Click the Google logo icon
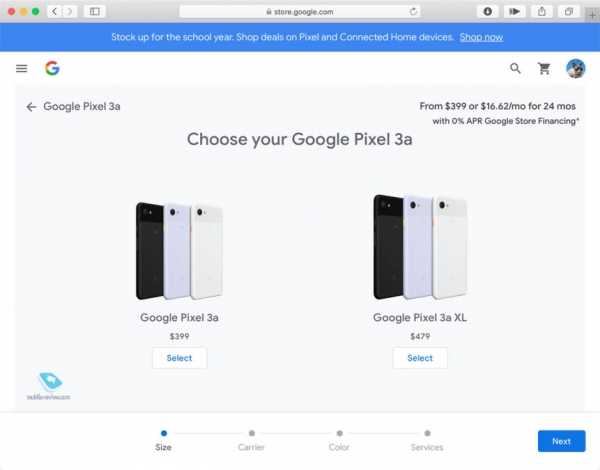The height and width of the screenshot is (470, 600). pyautogui.click(x=52, y=68)
